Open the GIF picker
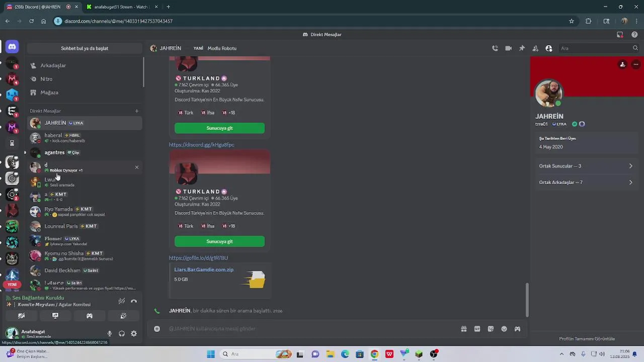This screenshot has height=362, width=644. [x=477, y=329]
